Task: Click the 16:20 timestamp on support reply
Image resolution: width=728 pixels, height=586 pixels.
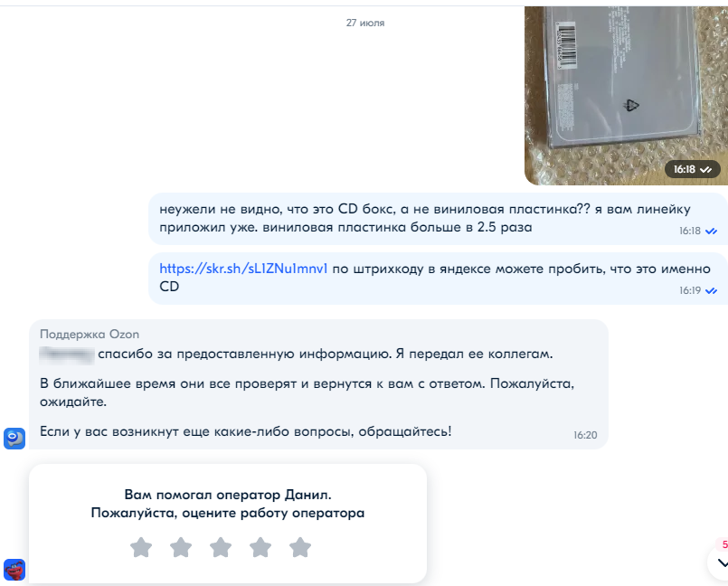Action: pyautogui.click(x=585, y=435)
